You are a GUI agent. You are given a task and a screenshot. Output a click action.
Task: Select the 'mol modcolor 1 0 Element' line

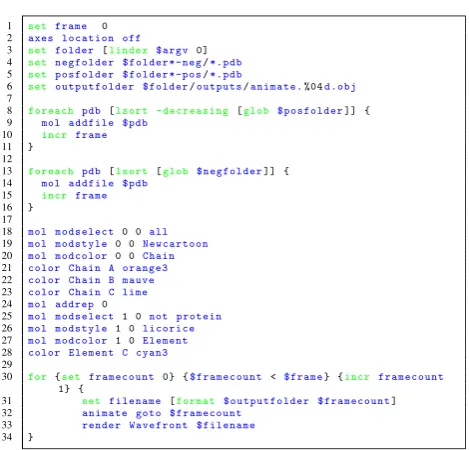tap(108, 341)
